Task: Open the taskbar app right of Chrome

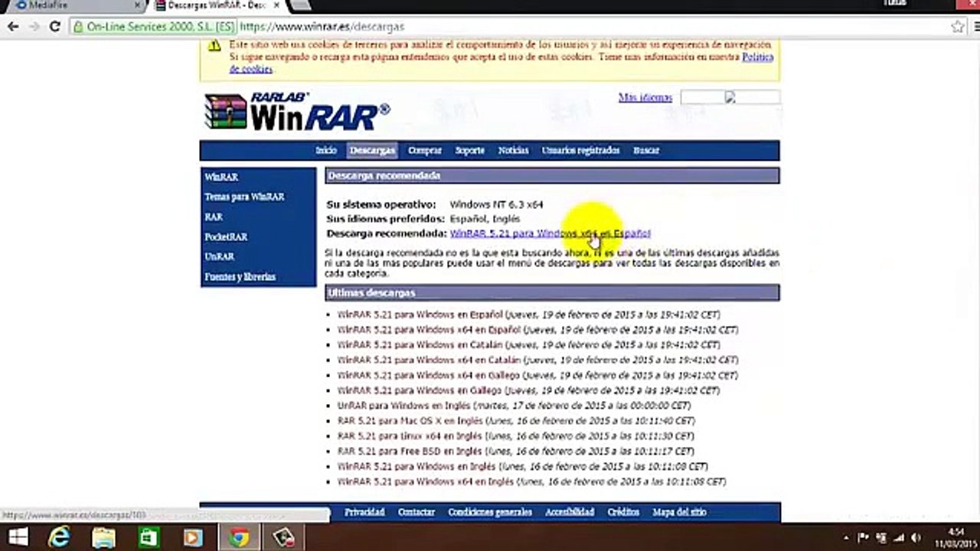Action: click(x=283, y=537)
